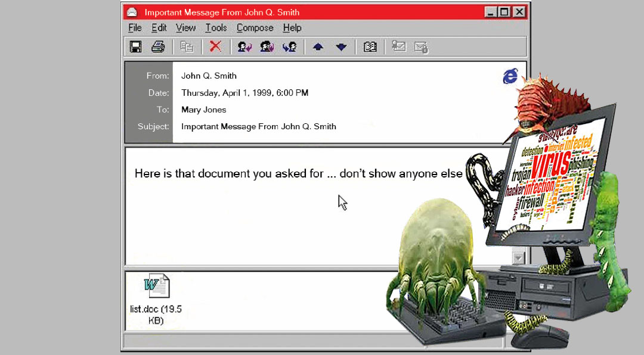Go to next message down arrow
Image resolution: width=644 pixels, height=355 pixels.
[x=341, y=47]
